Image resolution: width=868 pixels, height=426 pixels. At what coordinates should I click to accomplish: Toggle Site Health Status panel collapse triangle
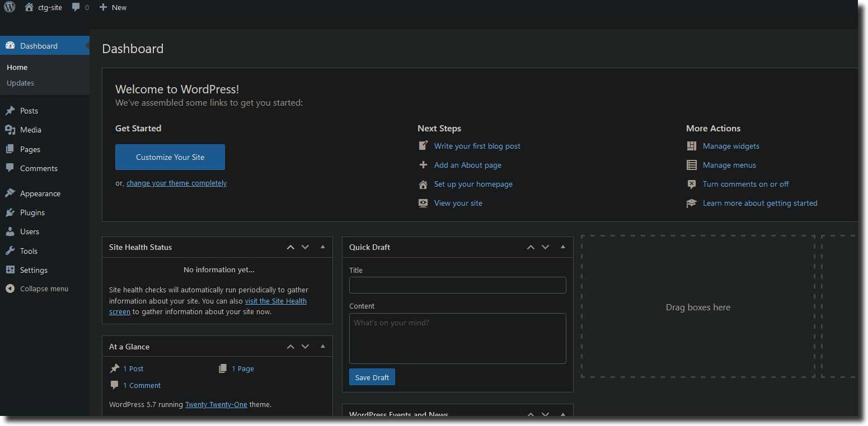[x=323, y=247]
